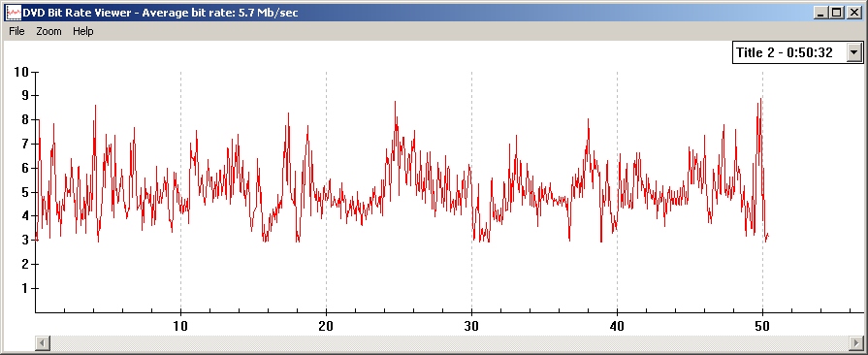
Task: Click the horizontal scrollbar right arrow
Action: 855,342
